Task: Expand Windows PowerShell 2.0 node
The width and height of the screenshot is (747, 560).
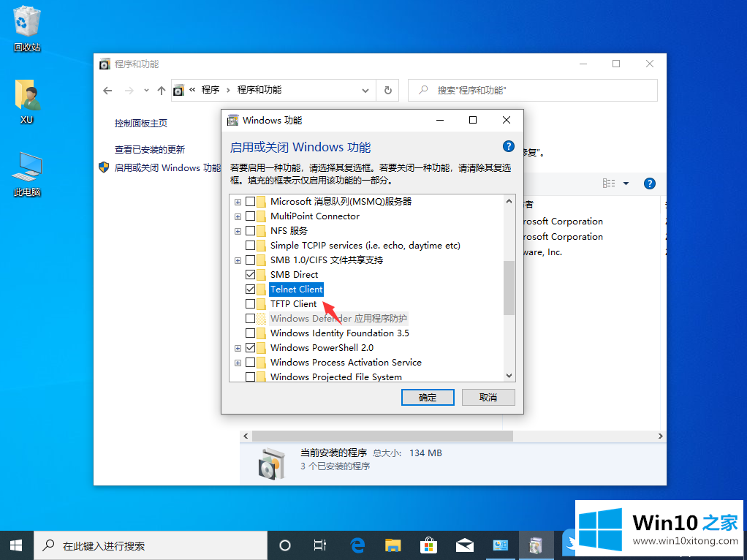Action: coord(238,349)
